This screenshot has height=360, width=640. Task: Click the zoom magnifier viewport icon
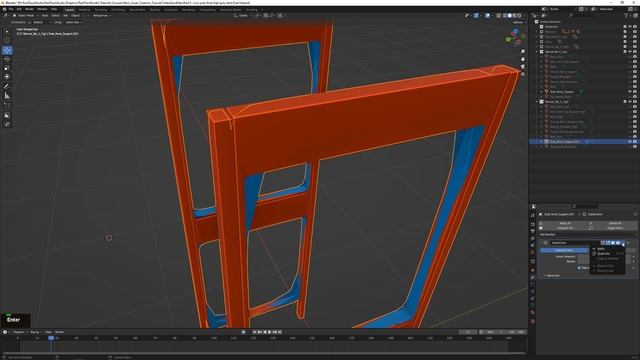point(523,52)
